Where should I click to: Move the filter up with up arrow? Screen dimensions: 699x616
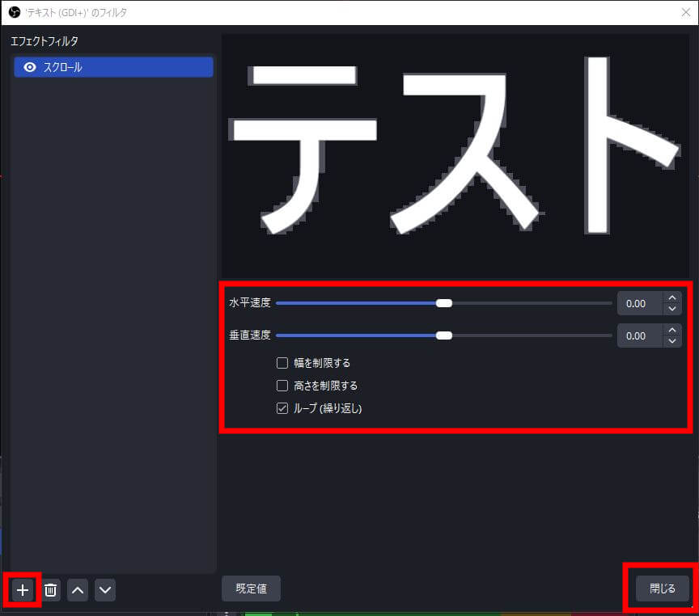coord(78,590)
